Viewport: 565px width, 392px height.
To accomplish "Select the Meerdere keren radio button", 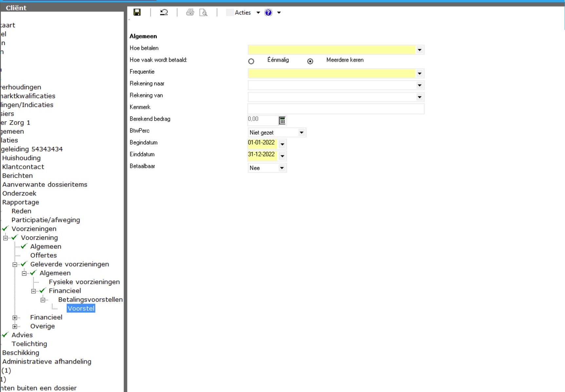I will pyautogui.click(x=310, y=61).
